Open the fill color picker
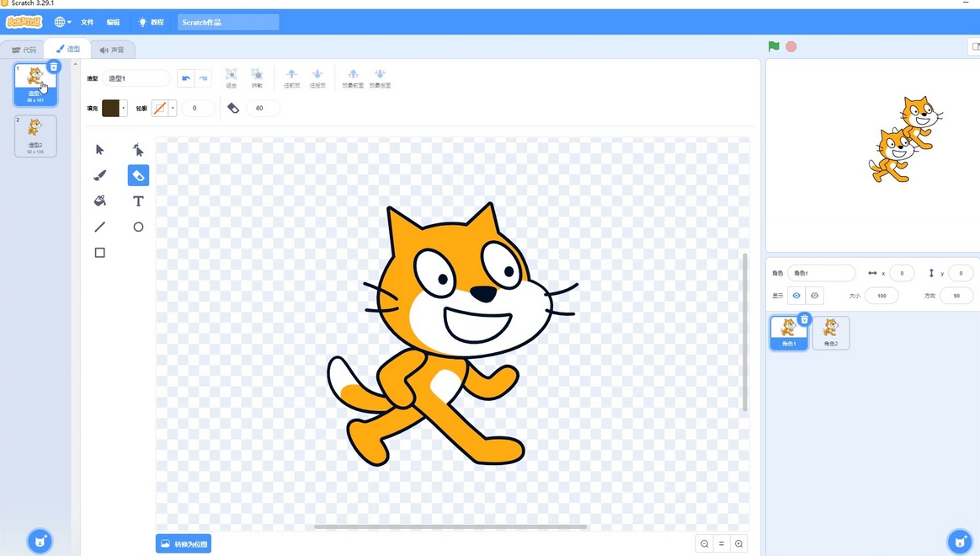This screenshot has width=980, height=556. click(115, 108)
